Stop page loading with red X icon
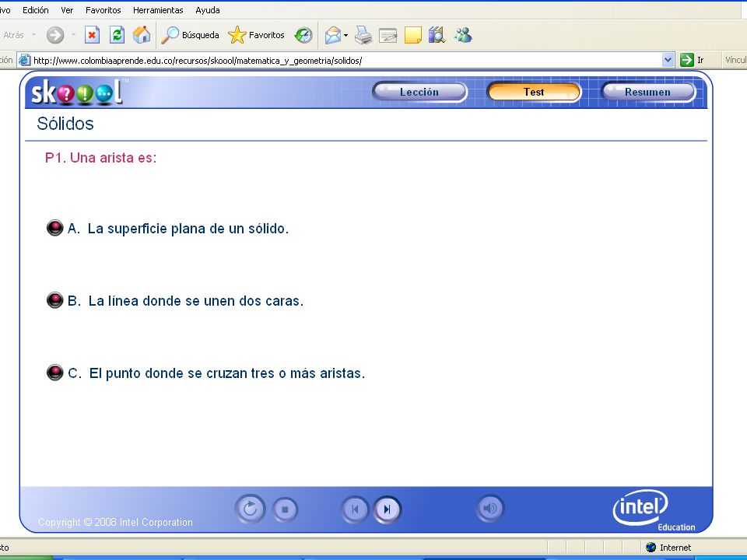Viewport: 747px width, 560px height. click(x=92, y=35)
